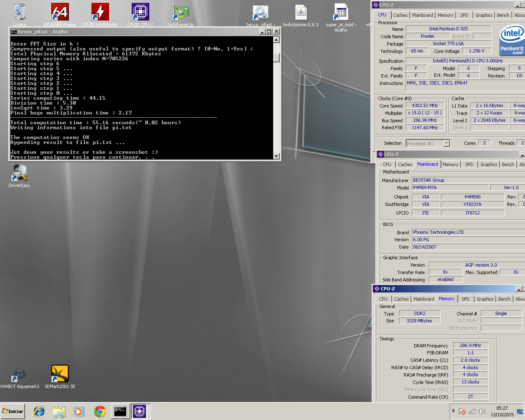The width and height of the screenshot is (525, 420).
Task: Open hexus_pifast console window system menu icon
Action: pos(14,32)
